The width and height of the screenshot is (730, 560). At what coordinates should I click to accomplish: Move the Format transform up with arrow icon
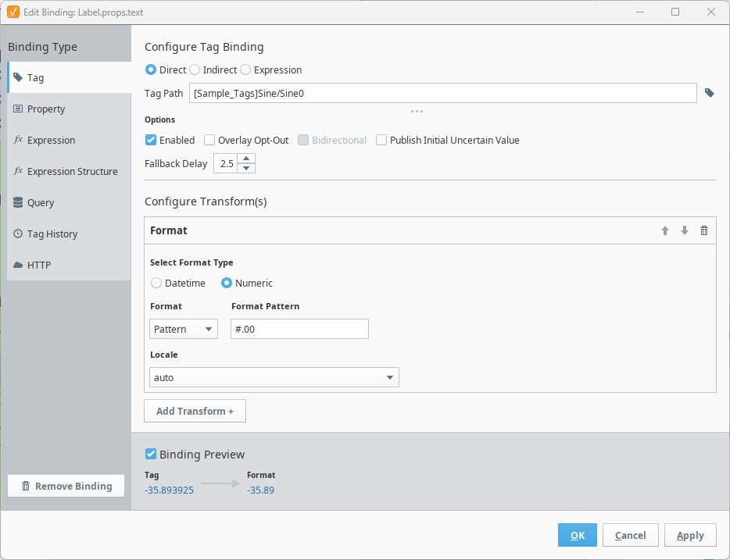(665, 230)
